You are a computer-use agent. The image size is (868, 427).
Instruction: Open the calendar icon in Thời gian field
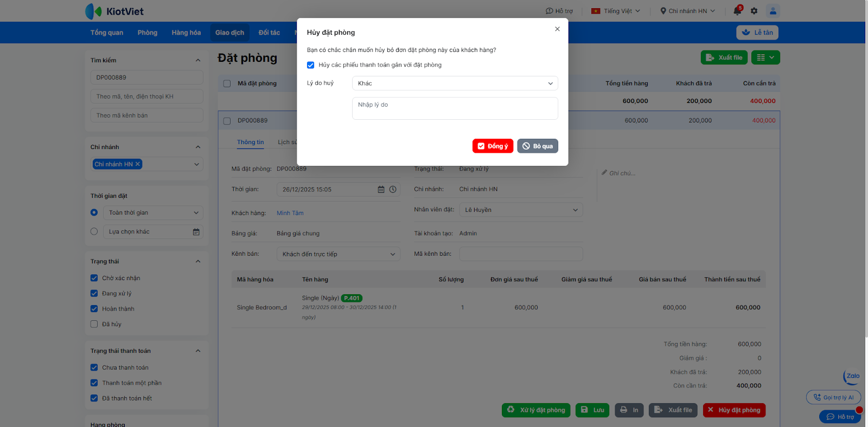[x=381, y=190]
